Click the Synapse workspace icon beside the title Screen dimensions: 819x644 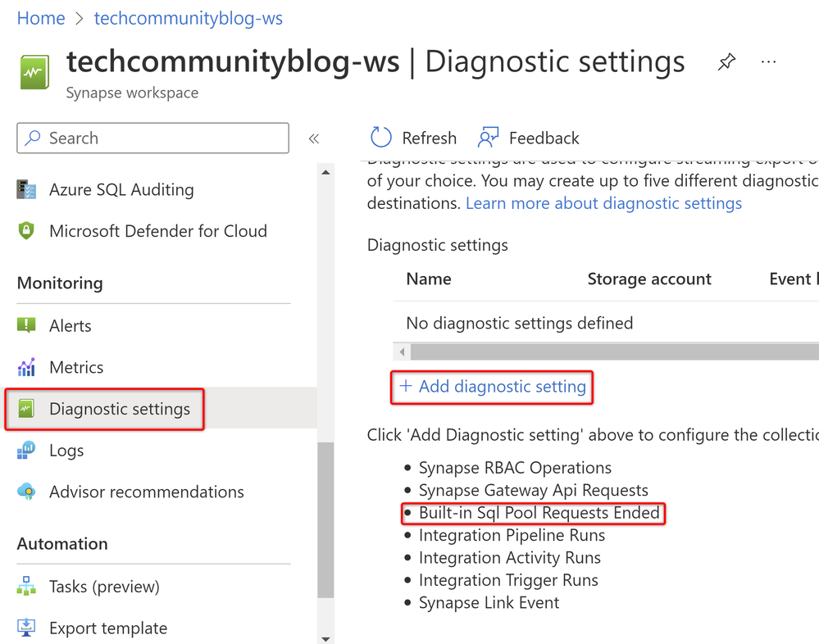pos(34,72)
